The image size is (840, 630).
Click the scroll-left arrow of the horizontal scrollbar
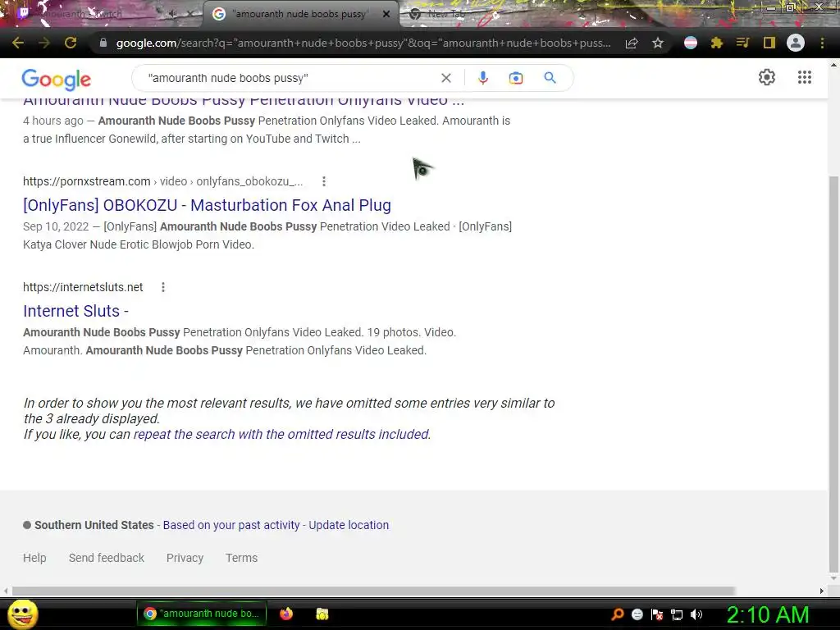[x=6, y=591]
